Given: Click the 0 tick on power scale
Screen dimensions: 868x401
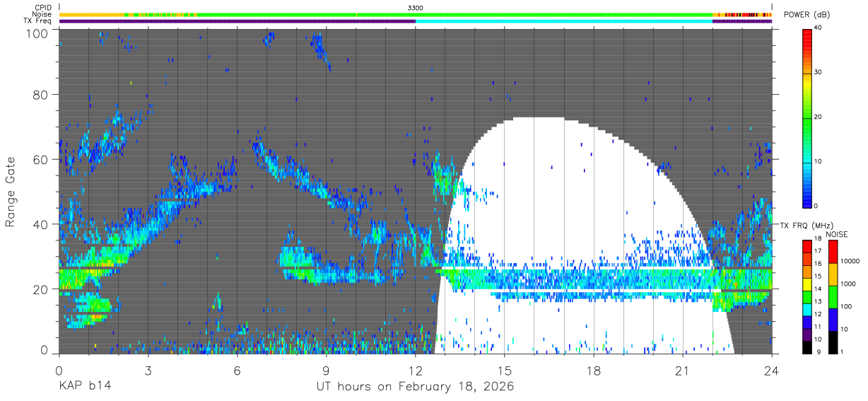Looking at the screenshot, I should [816, 206].
